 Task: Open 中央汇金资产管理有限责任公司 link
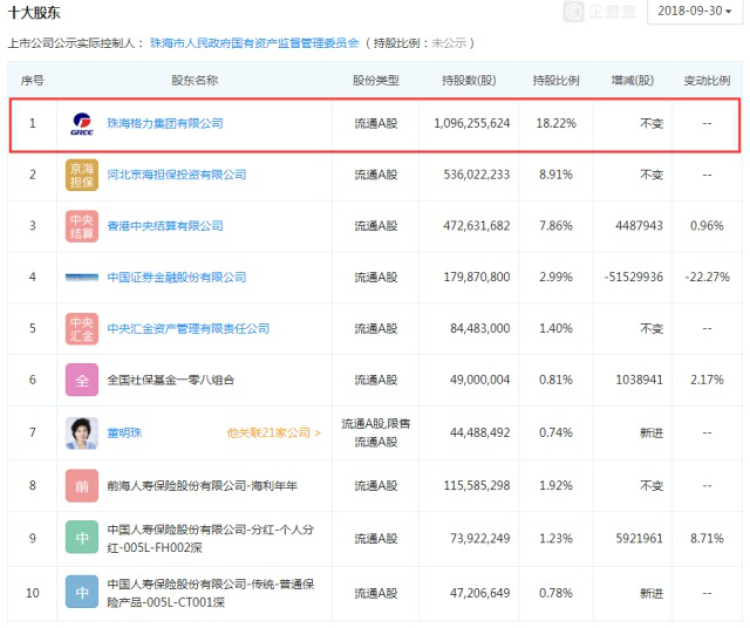click(x=188, y=328)
